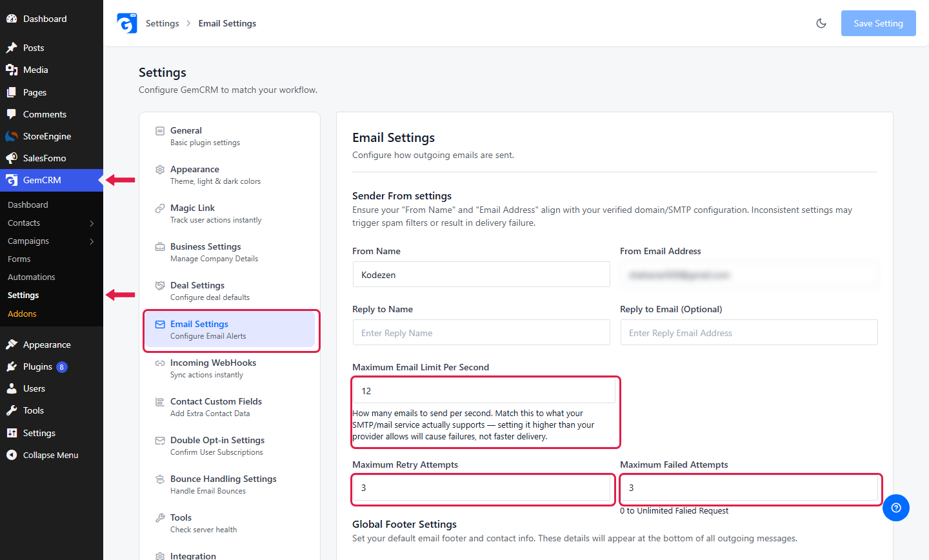Click the Posts pin icon

[x=12, y=48]
